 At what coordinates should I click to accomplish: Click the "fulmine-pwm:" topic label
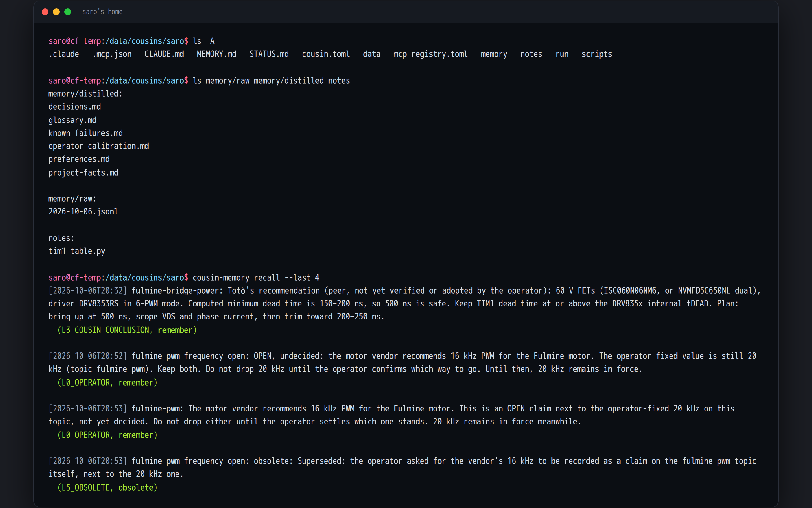(x=157, y=409)
